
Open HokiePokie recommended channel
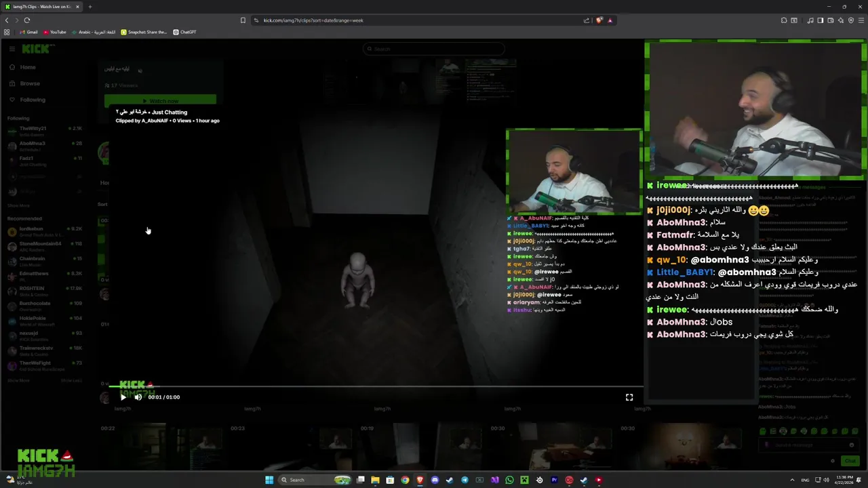[x=45, y=321]
